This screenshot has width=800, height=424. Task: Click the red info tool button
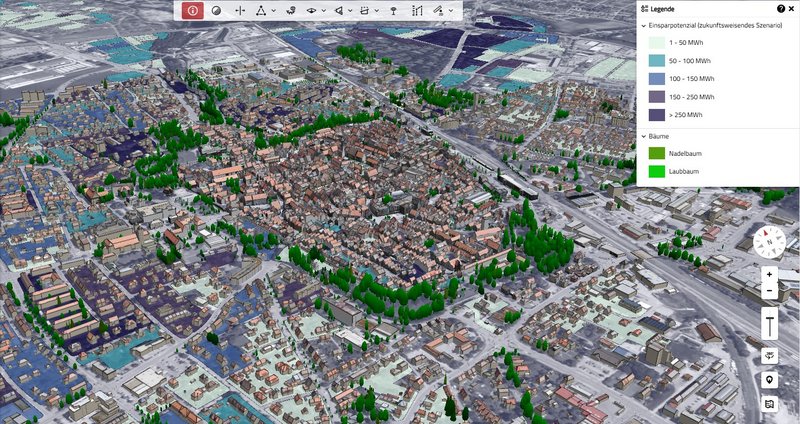[x=193, y=10]
